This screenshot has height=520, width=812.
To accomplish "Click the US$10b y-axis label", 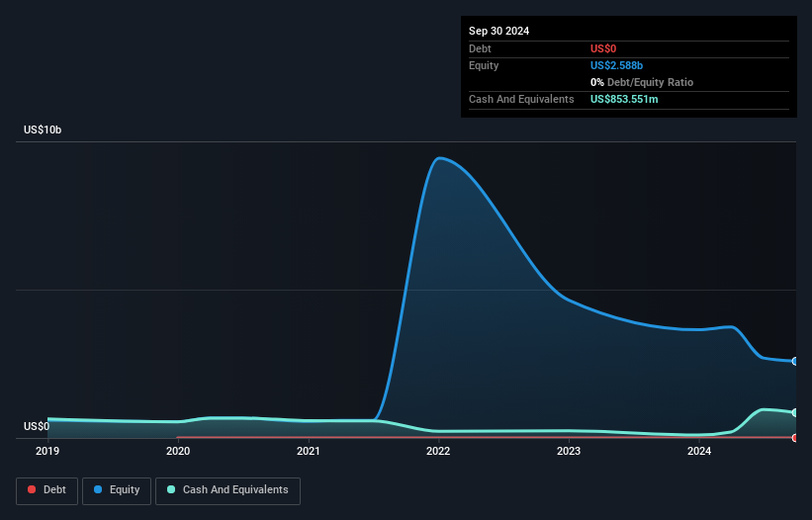I will point(43,130).
